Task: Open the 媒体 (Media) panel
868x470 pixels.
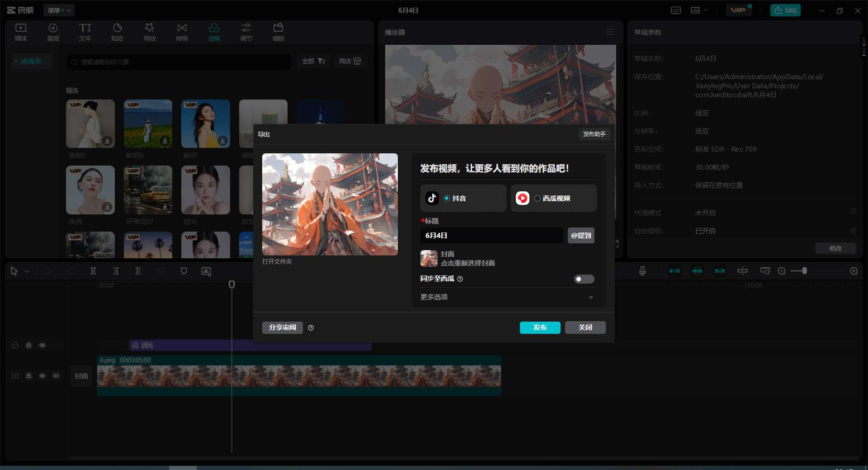Action: coord(20,32)
